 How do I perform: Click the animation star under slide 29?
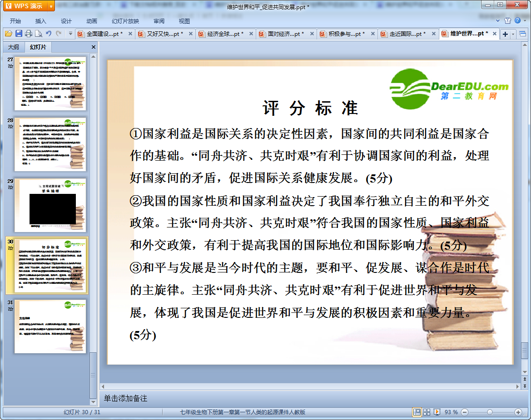tap(10, 187)
